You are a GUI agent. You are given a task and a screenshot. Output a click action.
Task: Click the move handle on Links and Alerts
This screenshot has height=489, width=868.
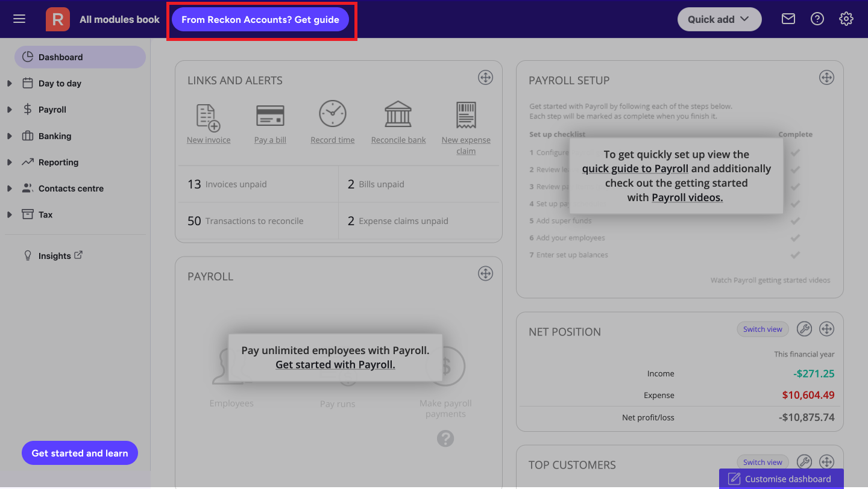click(x=485, y=77)
